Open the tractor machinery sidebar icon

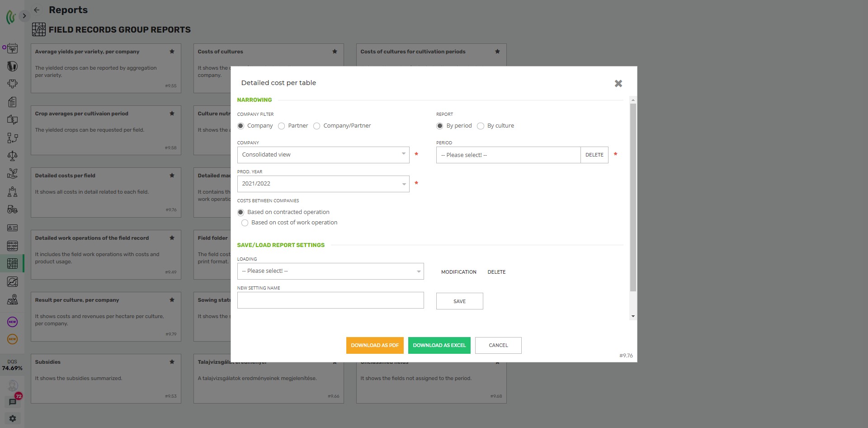12,209
